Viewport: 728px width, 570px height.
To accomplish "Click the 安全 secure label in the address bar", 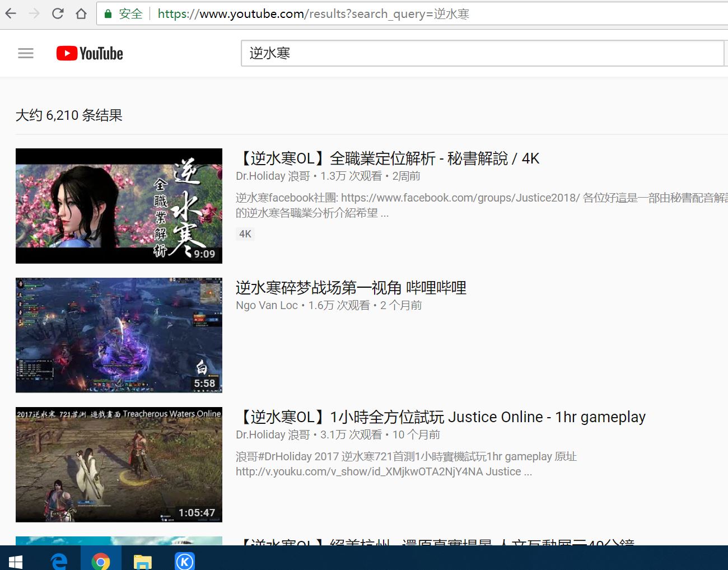I will [x=130, y=14].
